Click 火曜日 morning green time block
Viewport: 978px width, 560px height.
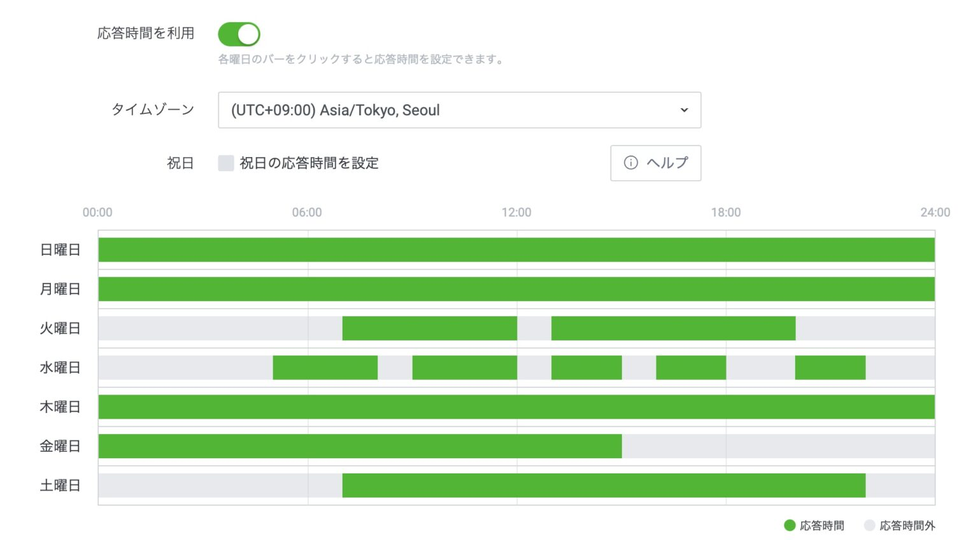(x=429, y=328)
